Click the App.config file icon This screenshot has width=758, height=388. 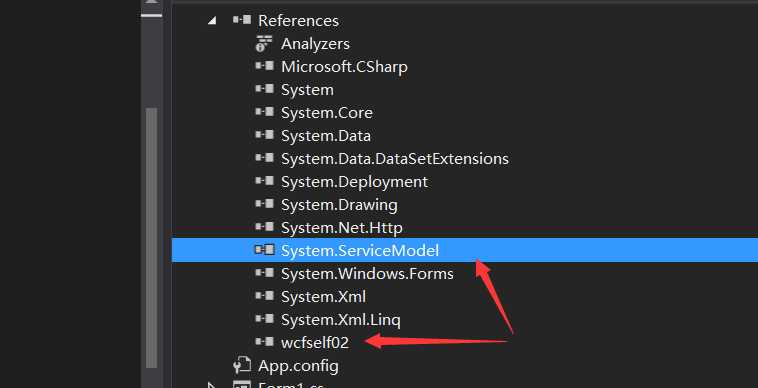coord(242,365)
